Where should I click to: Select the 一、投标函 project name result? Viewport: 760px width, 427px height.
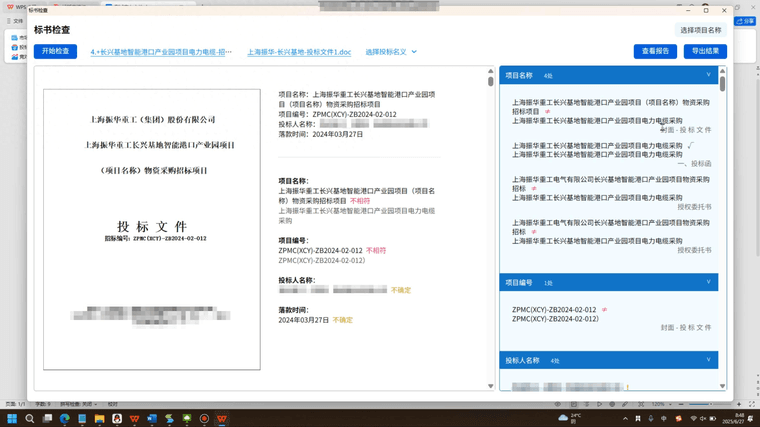611,154
